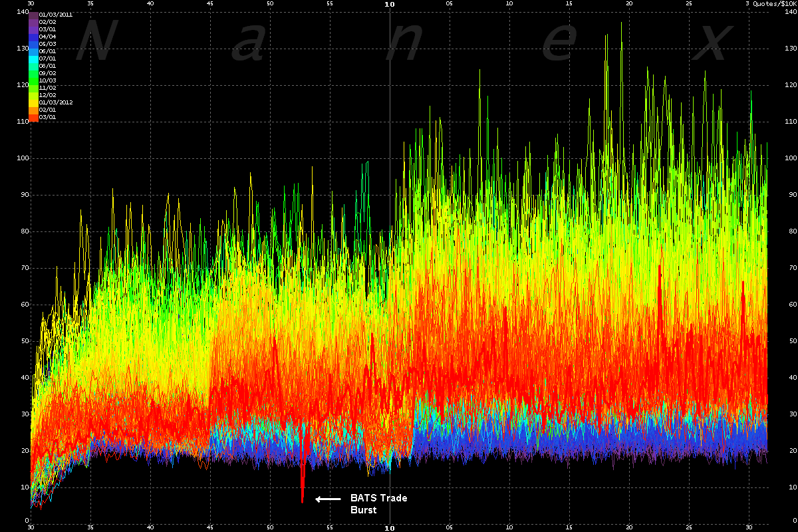The width and height of the screenshot is (798, 532).
Task: Click the "BATS Trade Burst" annotation text
Action: [x=378, y=504]
